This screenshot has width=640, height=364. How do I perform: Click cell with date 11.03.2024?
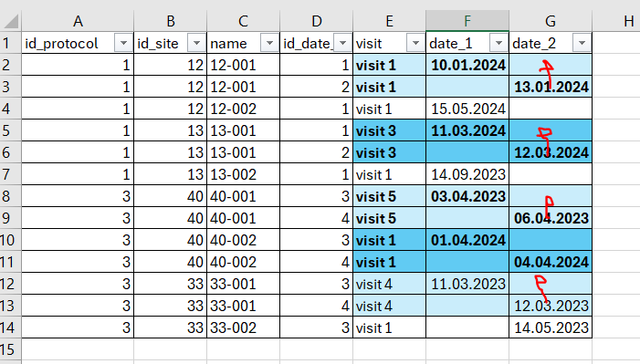467,130
